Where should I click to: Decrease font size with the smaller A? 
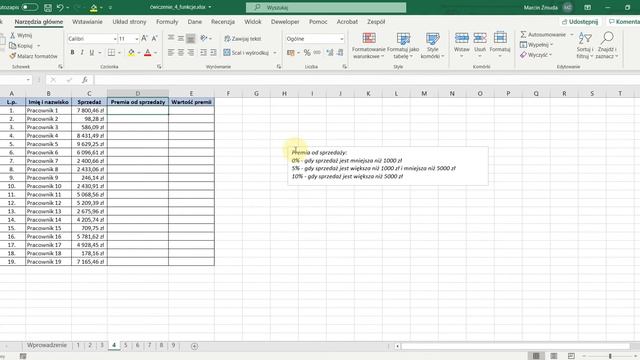[x=154, y=38]
